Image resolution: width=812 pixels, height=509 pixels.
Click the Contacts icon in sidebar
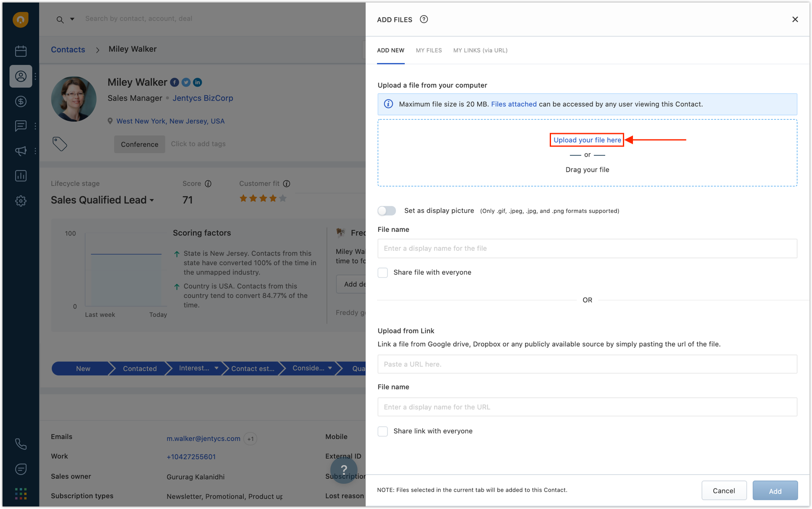(x=20, y=76)
